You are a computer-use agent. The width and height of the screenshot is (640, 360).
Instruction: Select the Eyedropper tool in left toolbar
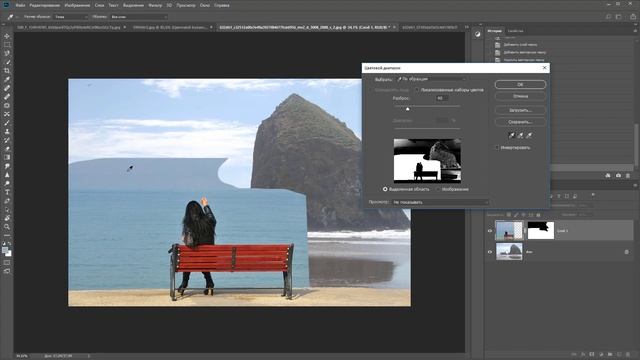(x=7, y=79)
